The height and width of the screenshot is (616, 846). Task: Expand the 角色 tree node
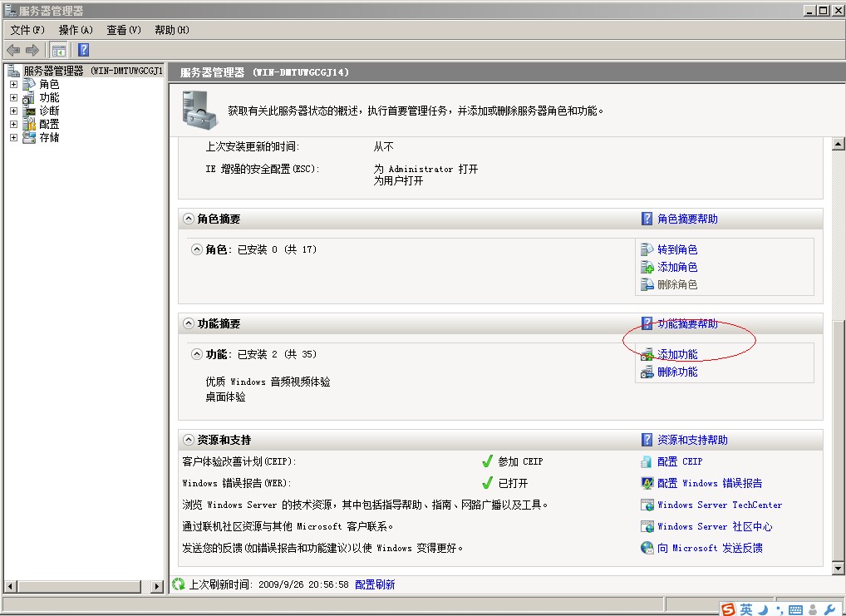[13, 84]
